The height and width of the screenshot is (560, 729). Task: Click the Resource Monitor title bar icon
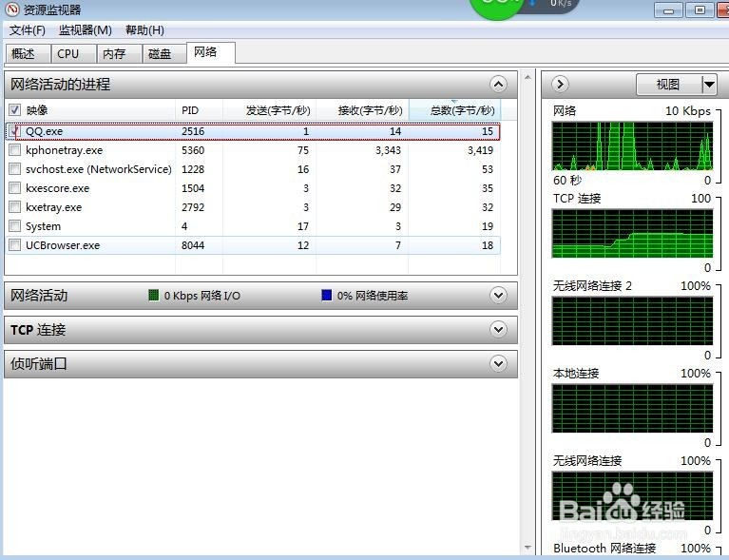pos(12,9)
